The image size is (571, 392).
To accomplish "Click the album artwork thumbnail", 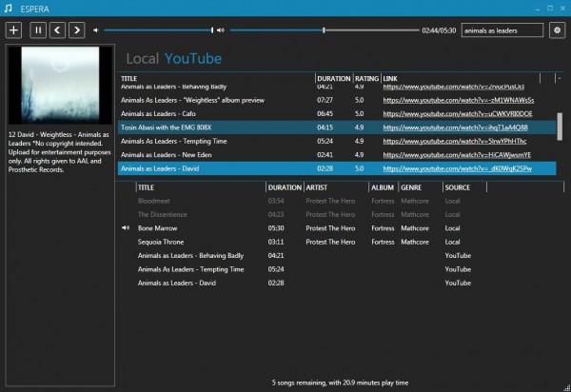I will tap(58, 86).
